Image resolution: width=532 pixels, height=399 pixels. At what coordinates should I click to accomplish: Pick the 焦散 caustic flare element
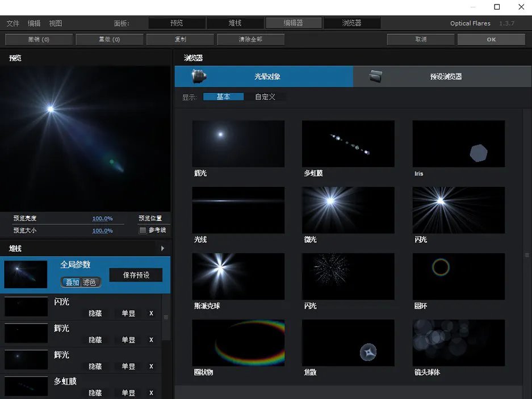pyautogui.click(x=348, y=343)
